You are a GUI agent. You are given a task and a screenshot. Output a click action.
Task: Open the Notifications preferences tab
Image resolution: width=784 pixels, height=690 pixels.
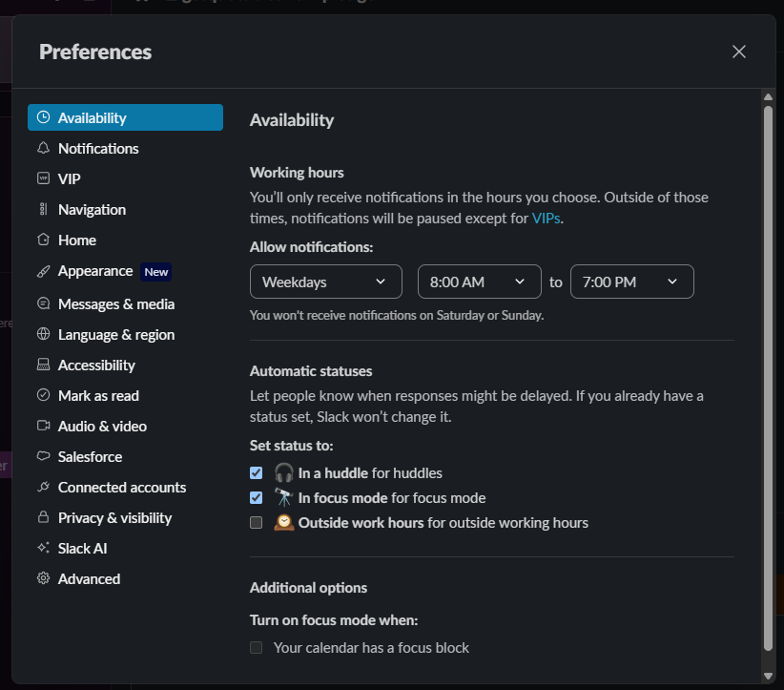click(x=126, y=148)
